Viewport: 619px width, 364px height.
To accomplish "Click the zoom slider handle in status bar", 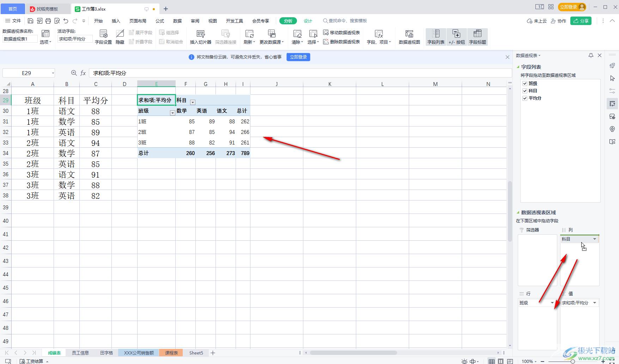I will [572, 361].
